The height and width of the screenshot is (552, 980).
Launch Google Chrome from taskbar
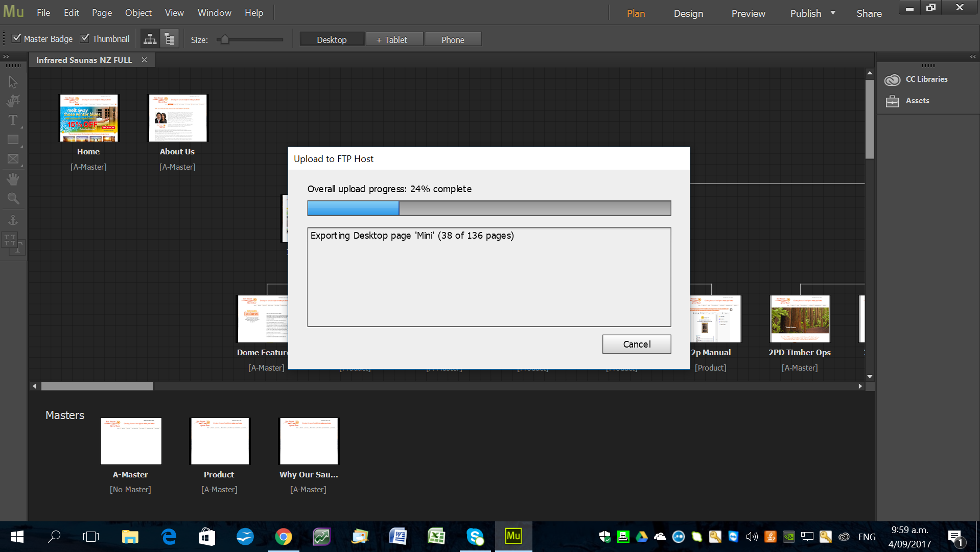coord(283,537)
